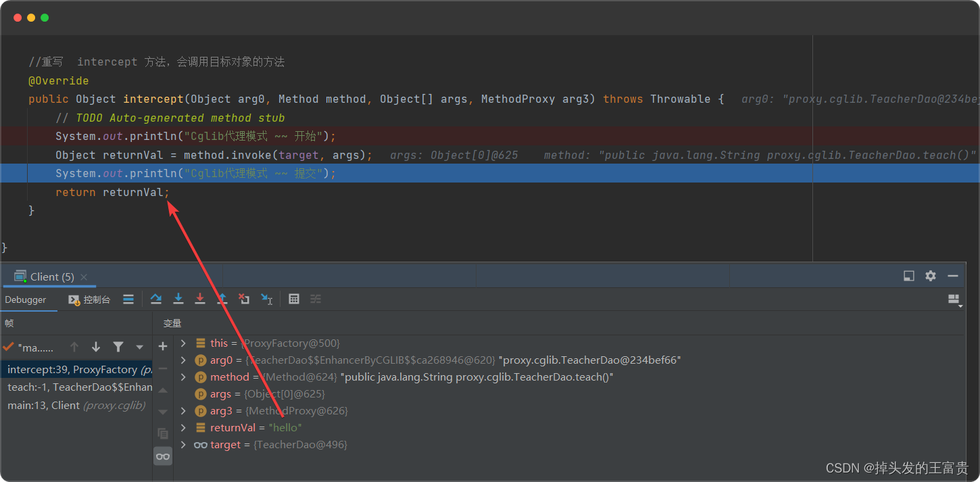Add a new watch with plus icon
Image resolution: width=980 pixels, height=482 pixels.
point(163,347)
